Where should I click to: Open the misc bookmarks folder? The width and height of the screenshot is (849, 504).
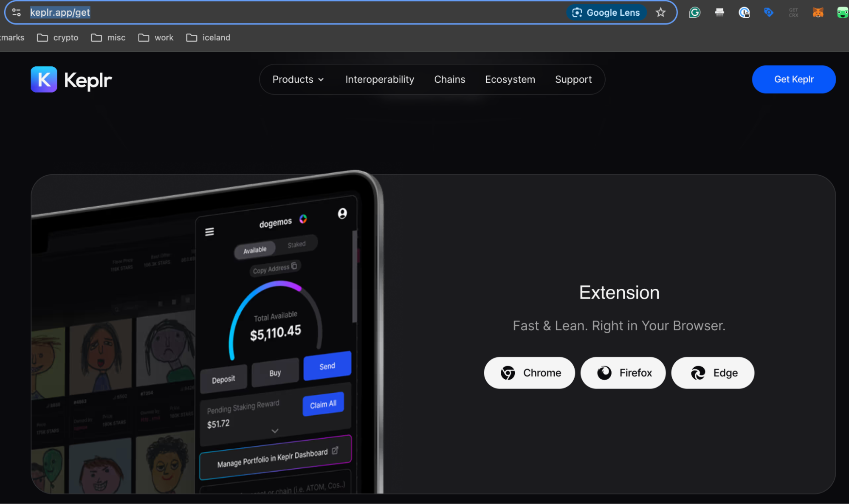click(x=108, y=38)
